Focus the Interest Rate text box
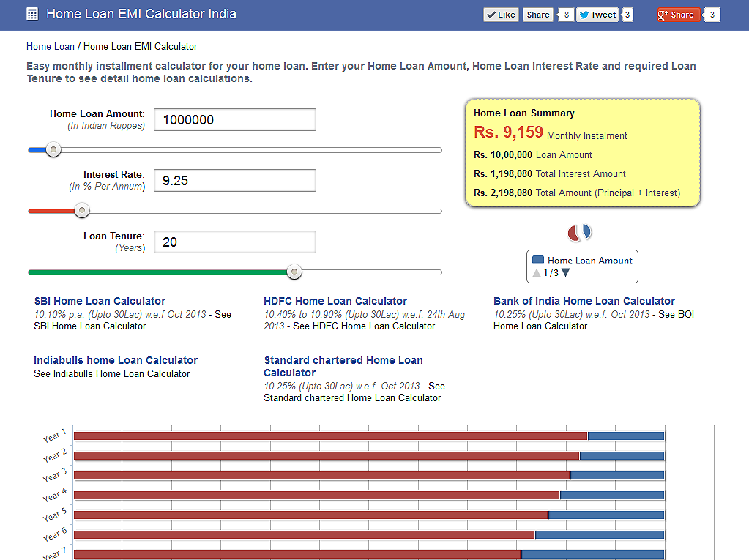The image size is (749, 560). [x=234, y=181]
